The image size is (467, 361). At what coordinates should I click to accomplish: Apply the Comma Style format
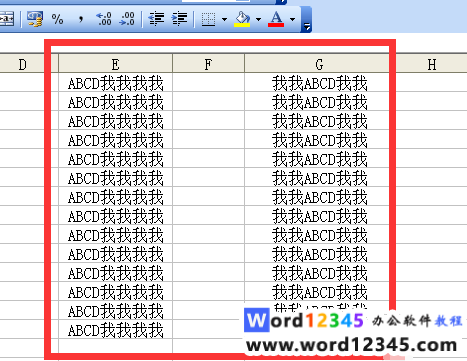80,19
